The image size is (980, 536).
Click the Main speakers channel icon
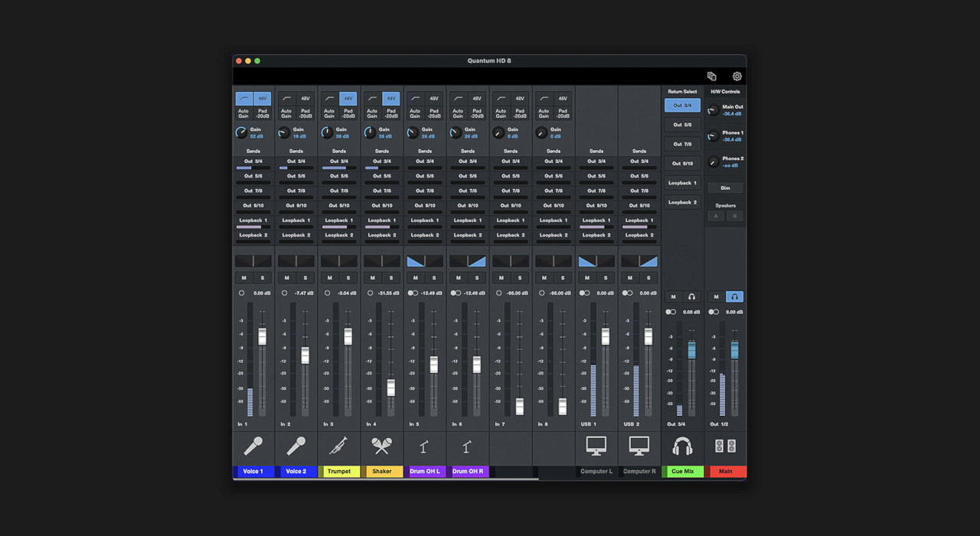[725, 446]
